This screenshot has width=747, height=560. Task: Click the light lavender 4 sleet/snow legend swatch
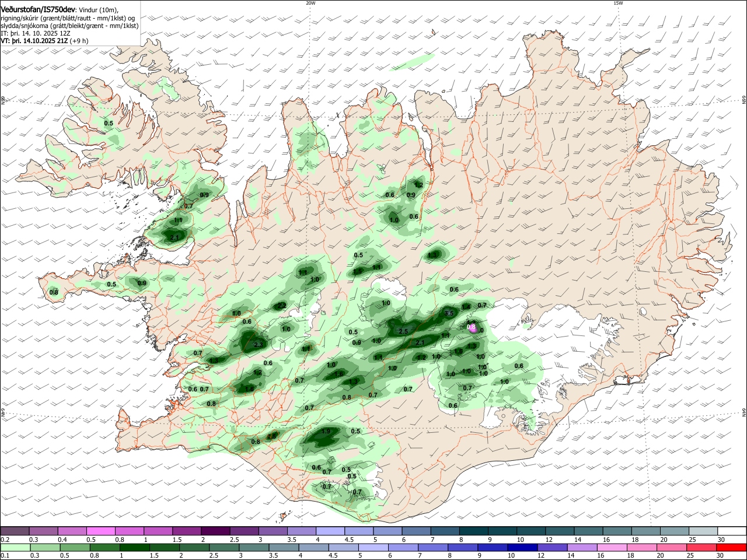330,531
